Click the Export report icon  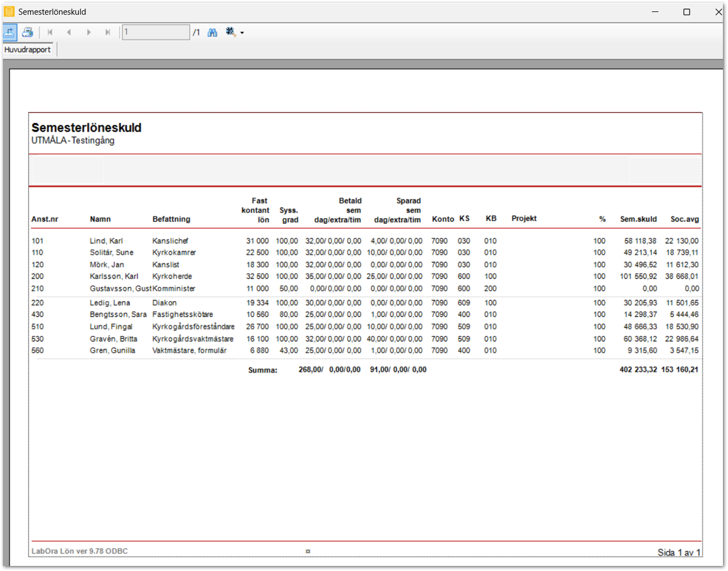[x=10, y=32]
